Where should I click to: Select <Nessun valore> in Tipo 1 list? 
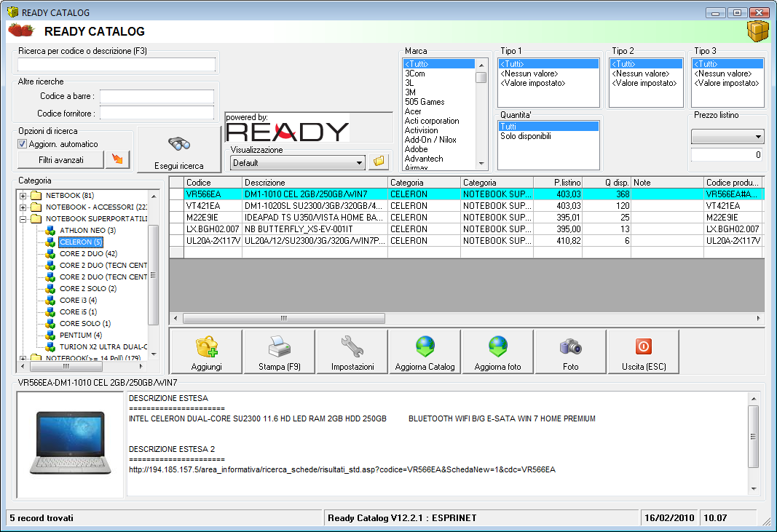529,74
